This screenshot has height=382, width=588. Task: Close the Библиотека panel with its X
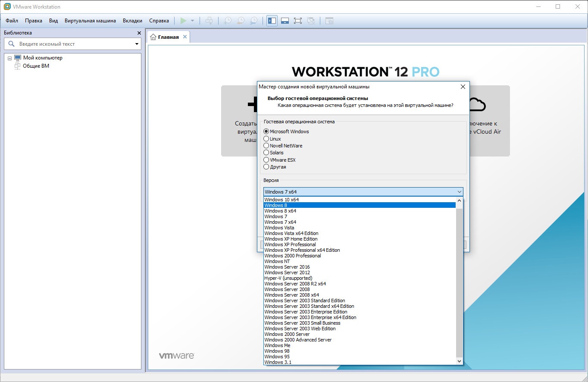click(x=139, y=33)
